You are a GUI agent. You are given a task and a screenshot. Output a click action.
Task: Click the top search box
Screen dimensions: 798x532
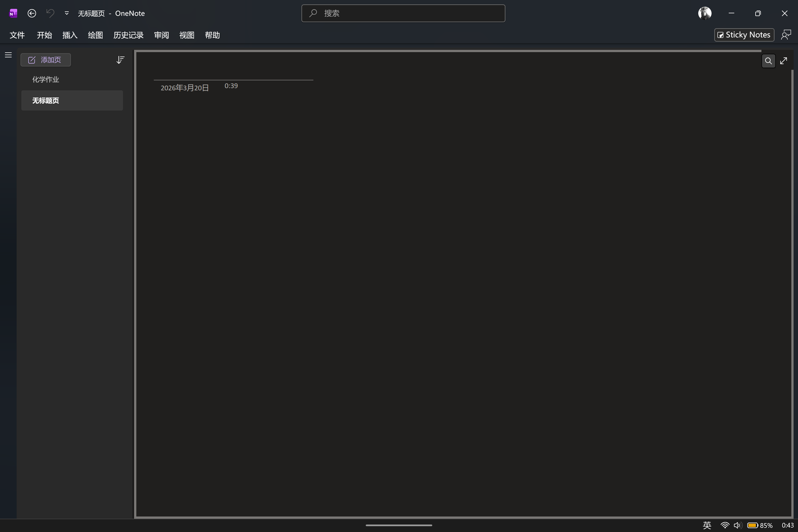[x=403, y=13]
